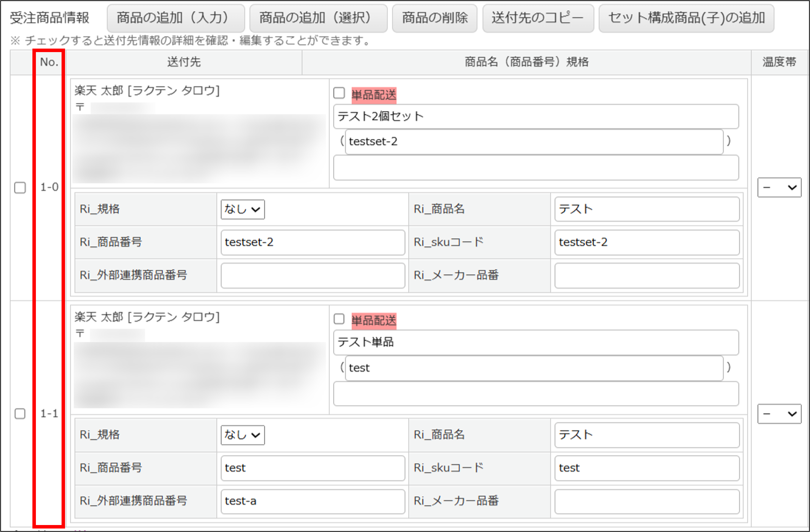Click 商品の追加（入力） button

pos(176,18)
